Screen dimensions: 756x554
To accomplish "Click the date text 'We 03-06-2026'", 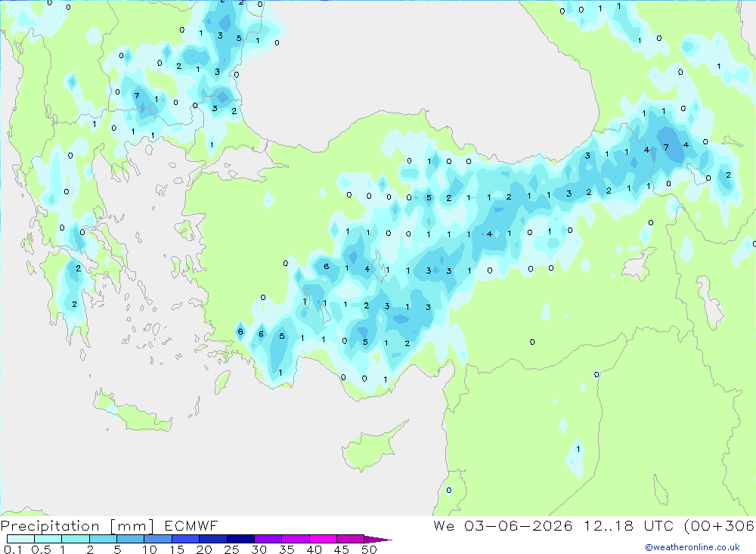I will [503, 526].
